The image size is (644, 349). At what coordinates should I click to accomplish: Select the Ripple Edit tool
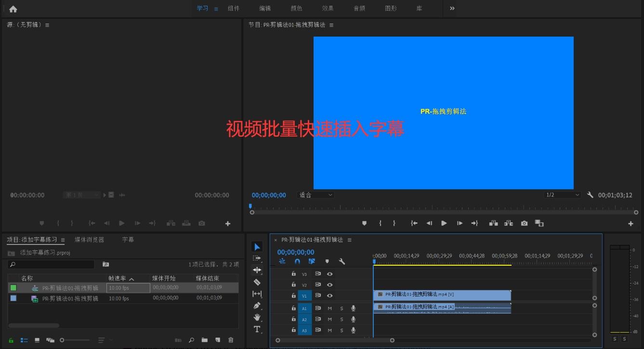click(x=257, y=270)
